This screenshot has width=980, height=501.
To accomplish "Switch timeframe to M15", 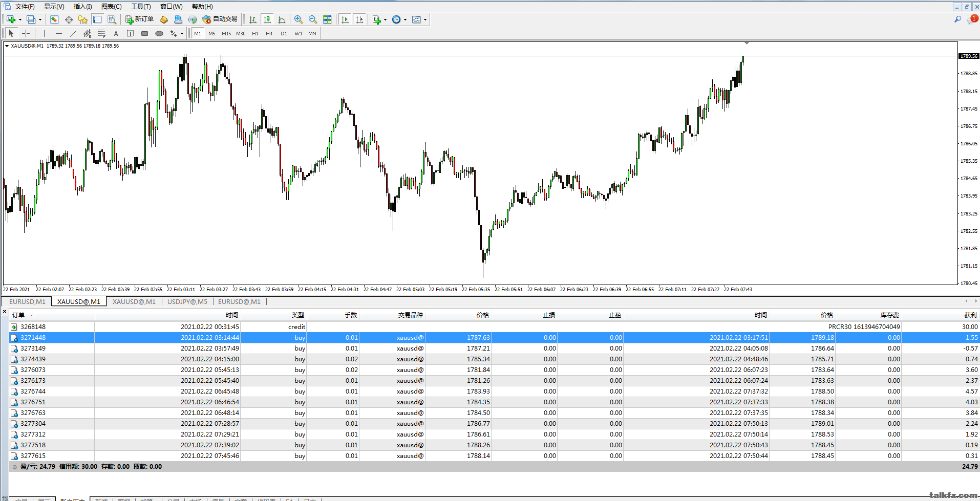I will point(226,34).
